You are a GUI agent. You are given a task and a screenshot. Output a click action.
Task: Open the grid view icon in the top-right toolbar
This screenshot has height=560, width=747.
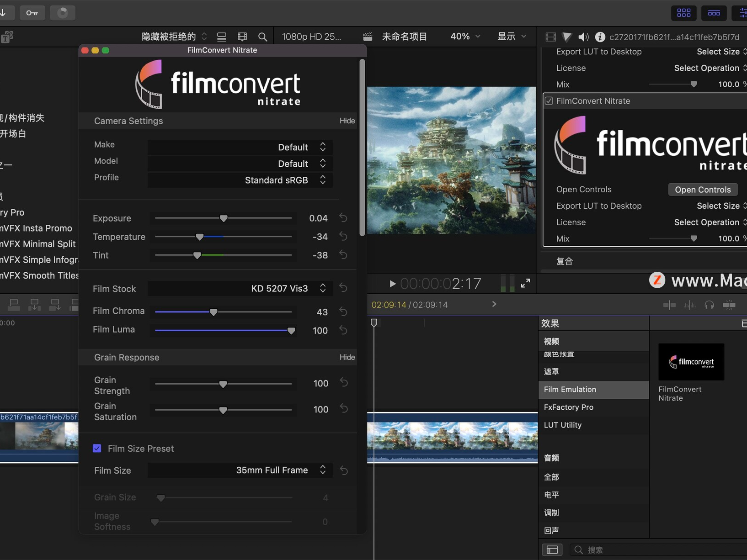click(683, 13)
